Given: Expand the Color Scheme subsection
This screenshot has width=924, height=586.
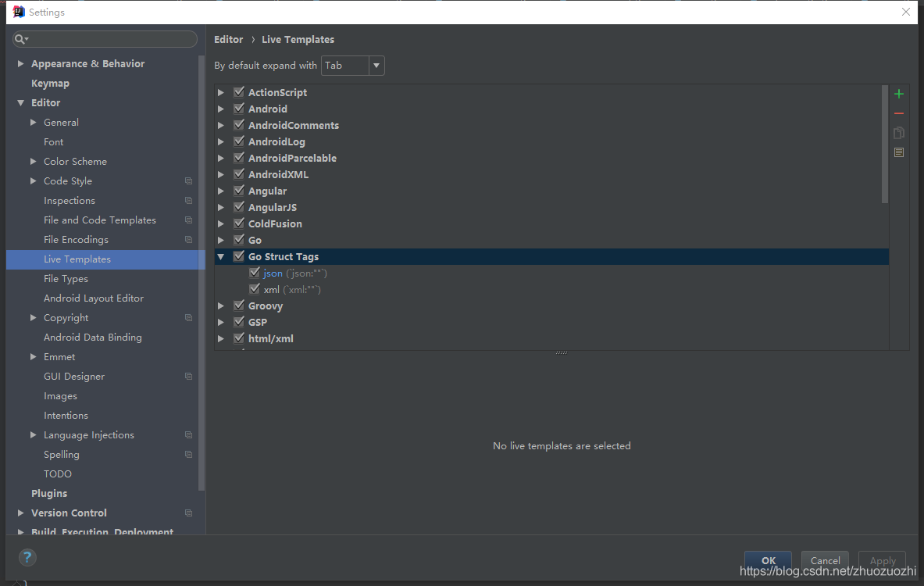Looking at the screenshot, I should 34,162.
